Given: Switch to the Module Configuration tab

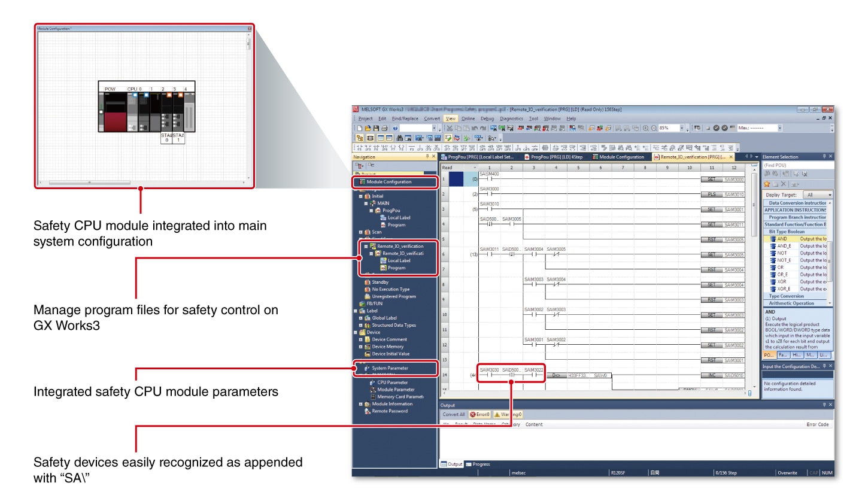Looking at the screenshot, I should pyautogui.click(x=621, y=157).
